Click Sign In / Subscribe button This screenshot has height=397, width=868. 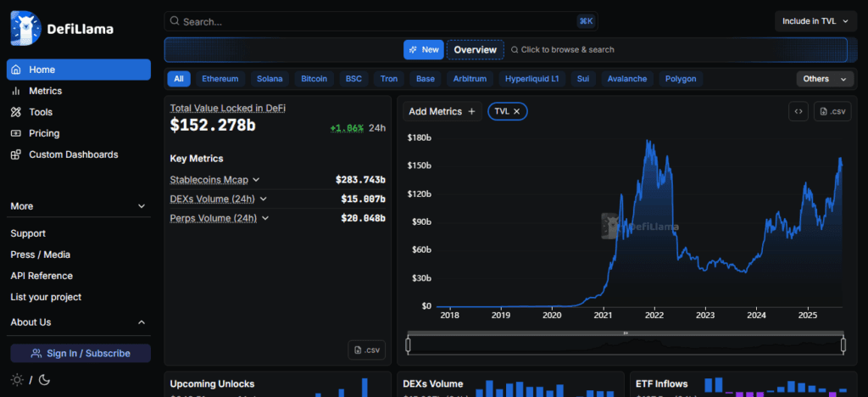tap(81, 353)
